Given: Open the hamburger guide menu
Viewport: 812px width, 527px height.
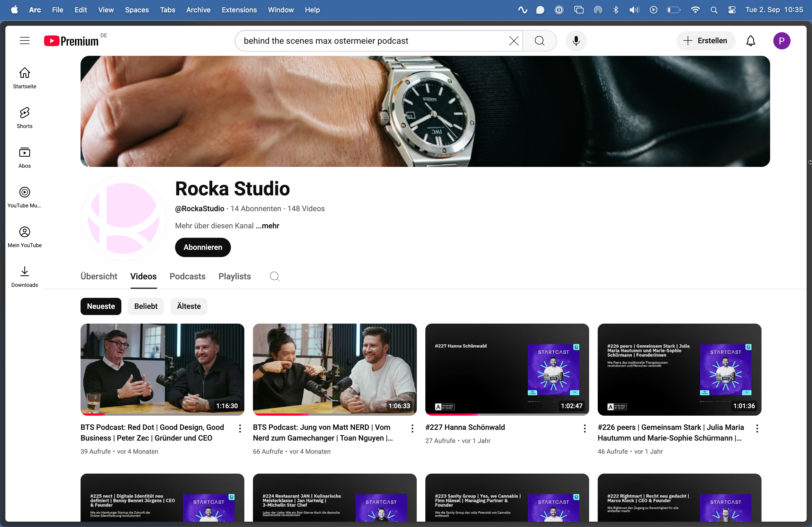Looking at the screenshot, I should [x=24, y=41].
